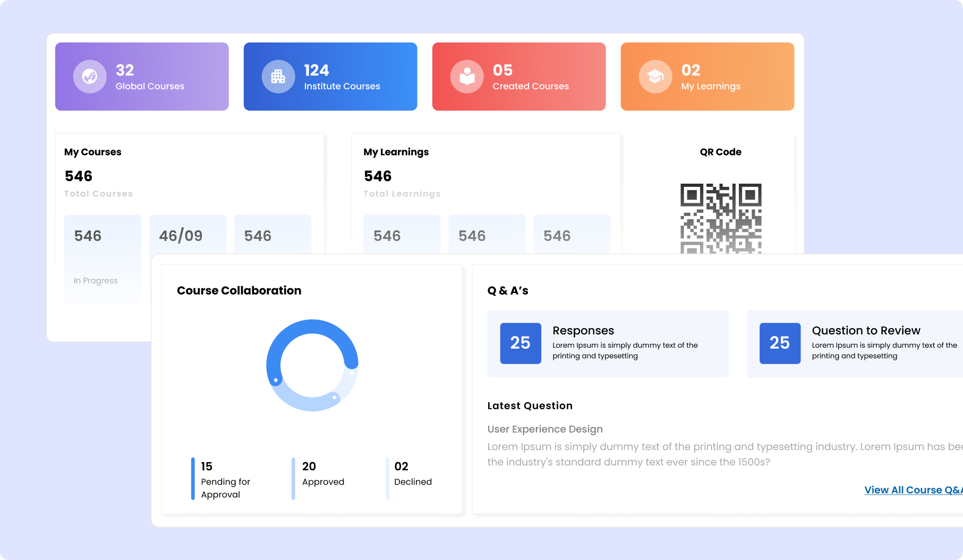Open the User Experience Design question title
The width and height of the screenshot is (963, 560).
[x=545, y=429]
